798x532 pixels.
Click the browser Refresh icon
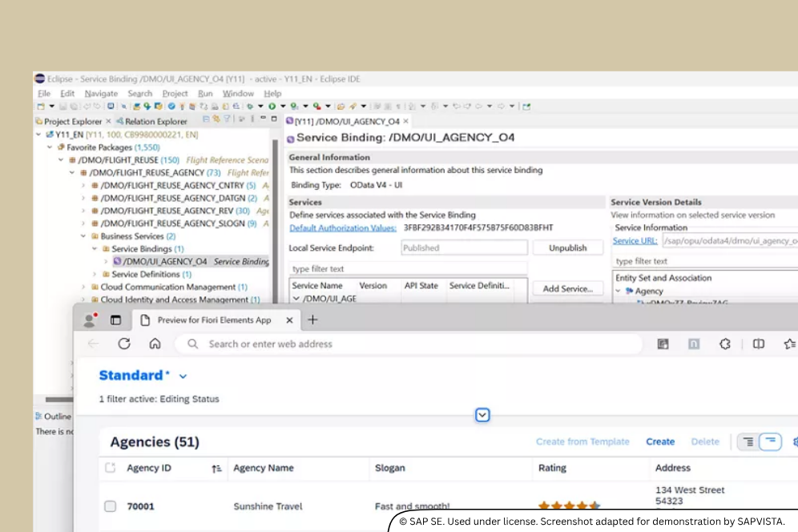[124, 344]
